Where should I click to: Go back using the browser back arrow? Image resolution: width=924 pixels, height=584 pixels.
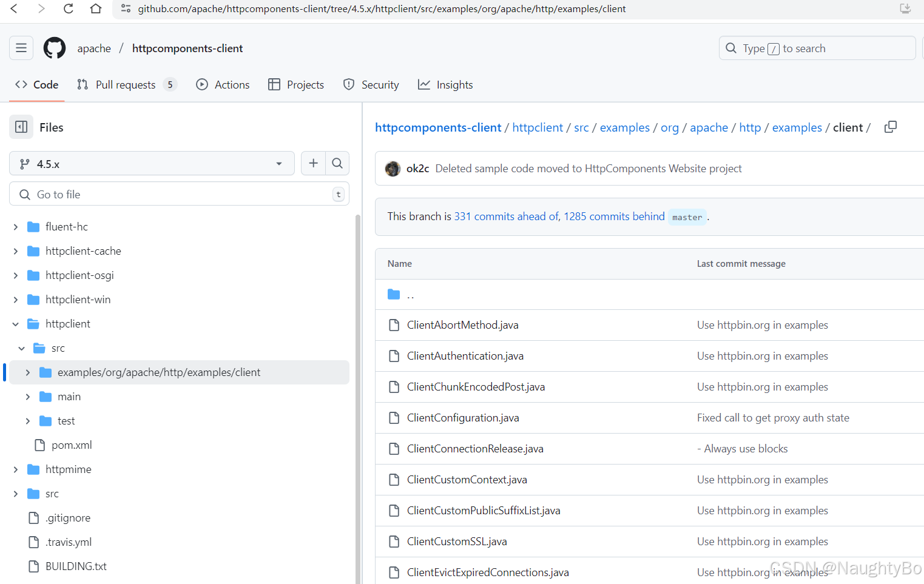(x=14, y=8)
